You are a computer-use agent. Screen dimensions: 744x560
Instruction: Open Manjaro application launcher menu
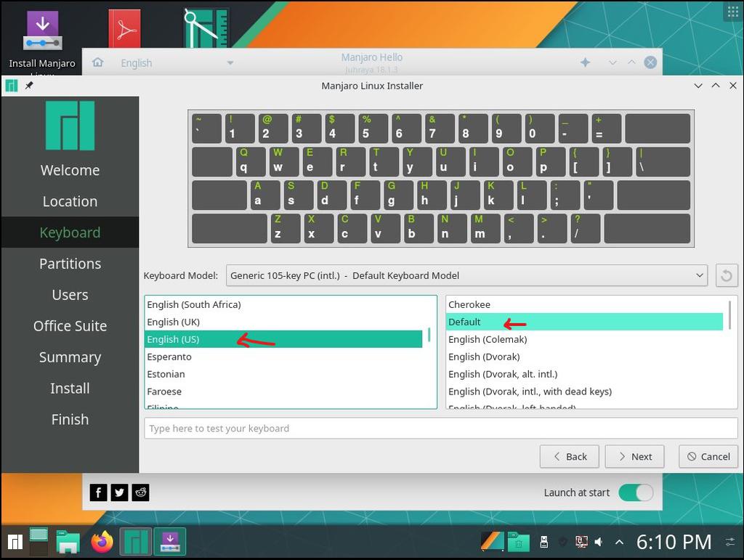(x=15, y=542)
